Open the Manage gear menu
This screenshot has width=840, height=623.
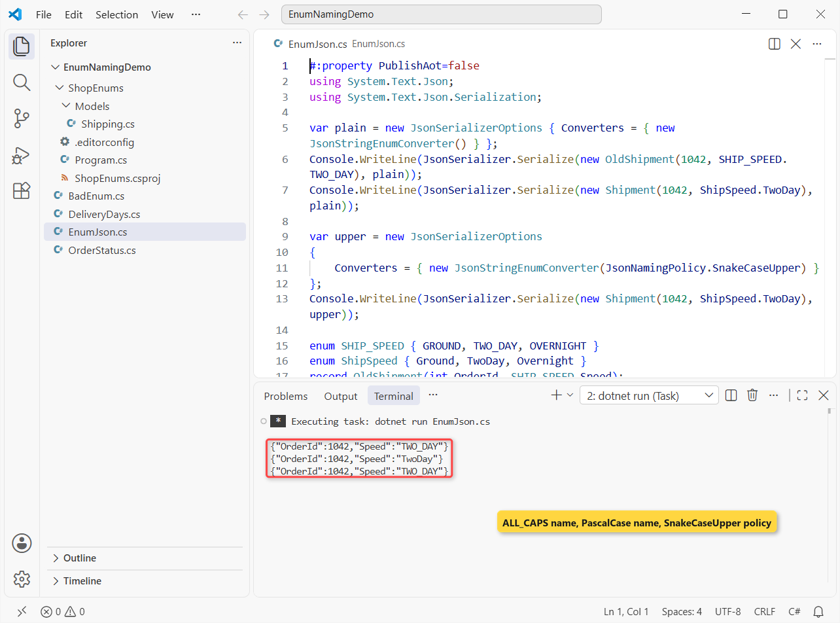point(22,579)
